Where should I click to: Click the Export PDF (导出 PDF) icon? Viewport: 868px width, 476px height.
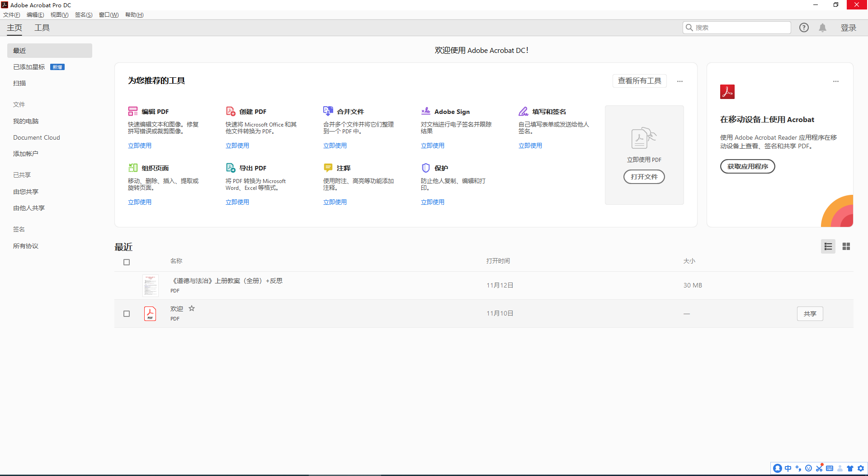(231, 168)
